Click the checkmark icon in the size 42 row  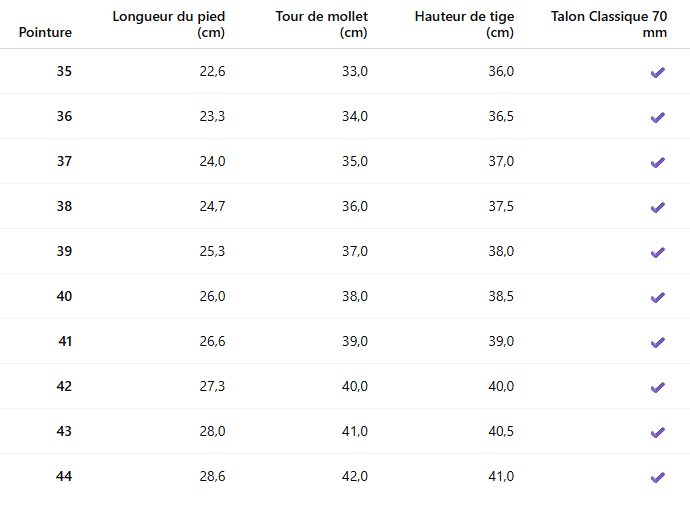click(x=657, y=387)
